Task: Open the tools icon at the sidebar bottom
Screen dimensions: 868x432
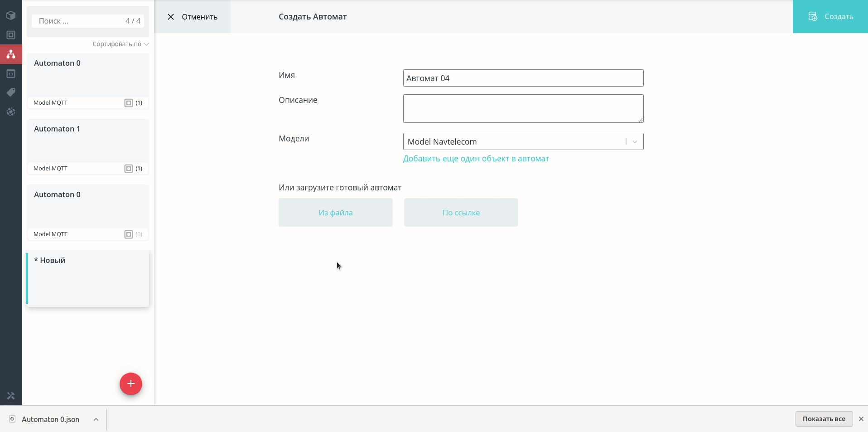Action: pos(11,396)
